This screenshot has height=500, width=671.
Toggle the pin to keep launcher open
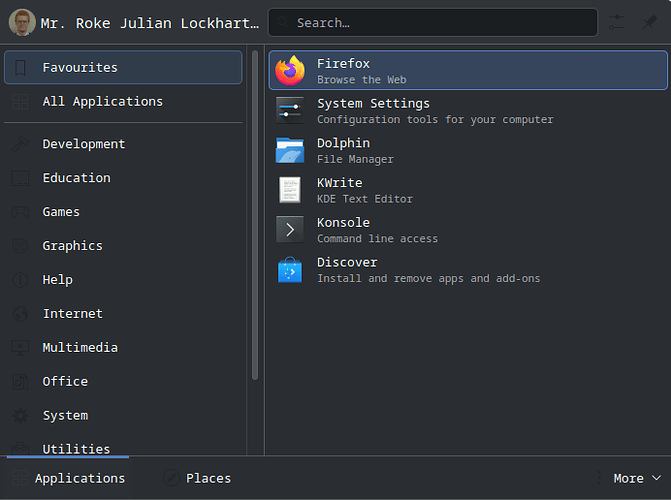650,22
